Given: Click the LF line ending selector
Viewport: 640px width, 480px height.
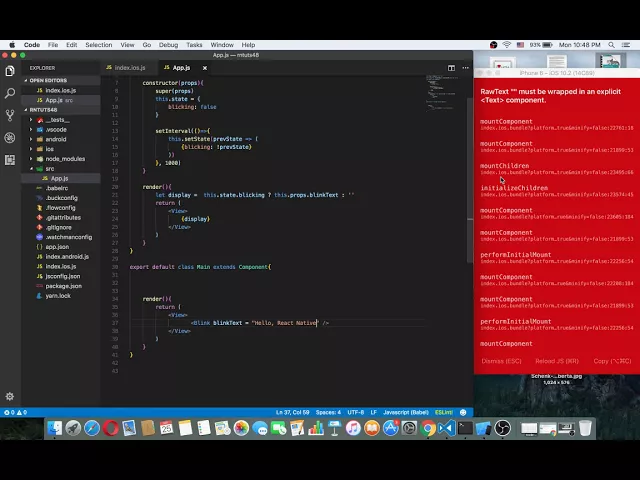Looking at the screenshot, I should point(373,412).
